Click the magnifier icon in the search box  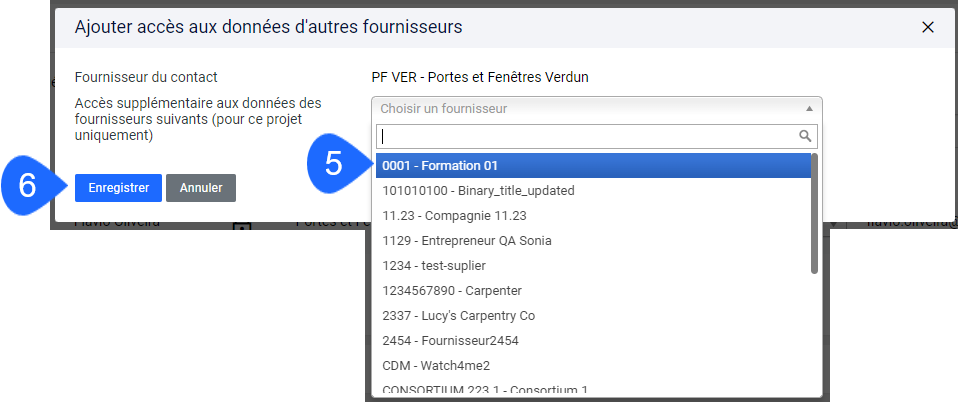805,136
